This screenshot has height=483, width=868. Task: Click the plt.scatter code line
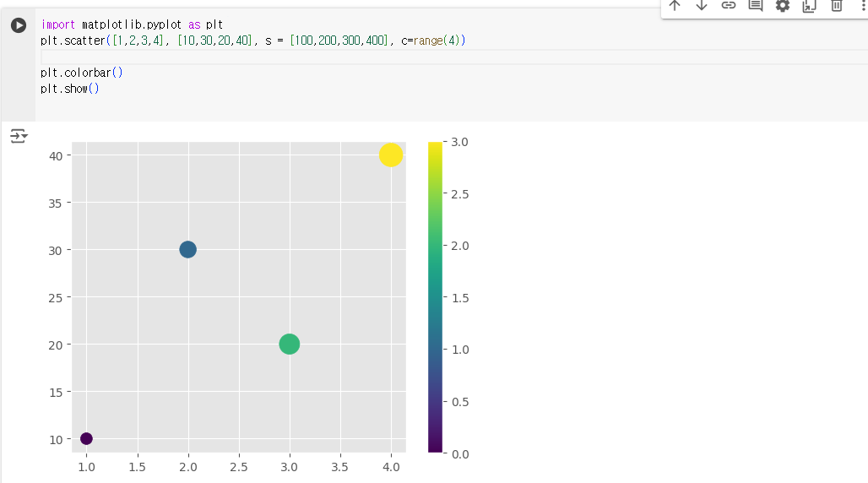tap(253, 41)
